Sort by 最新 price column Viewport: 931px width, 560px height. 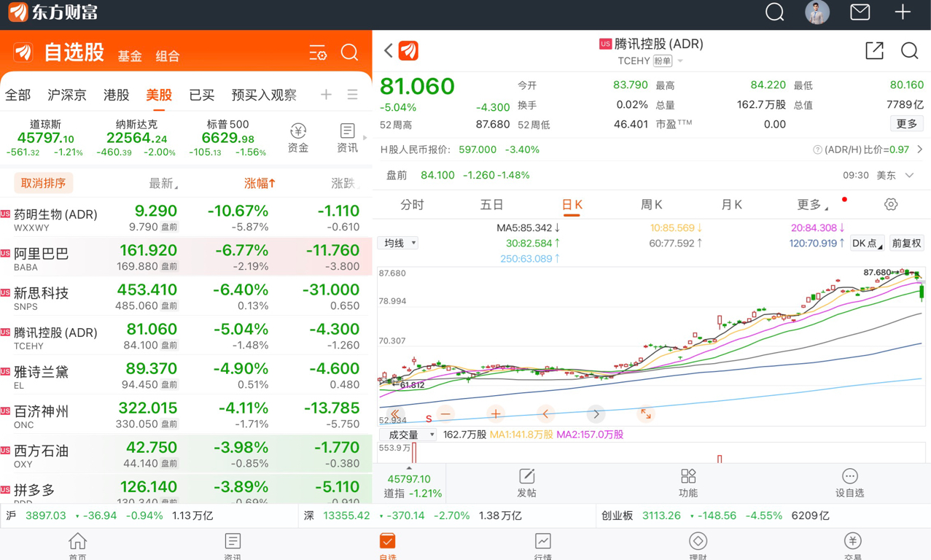coord(163,183)
